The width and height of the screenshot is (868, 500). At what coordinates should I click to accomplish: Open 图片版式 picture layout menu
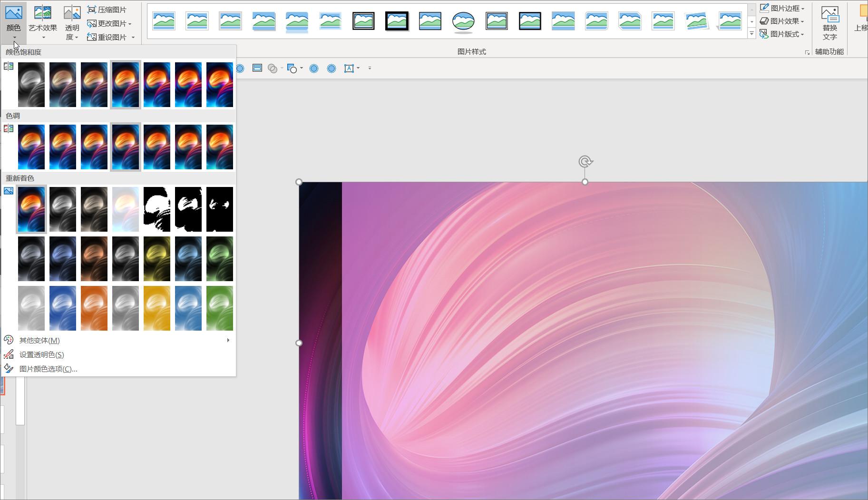click(782, 34)
